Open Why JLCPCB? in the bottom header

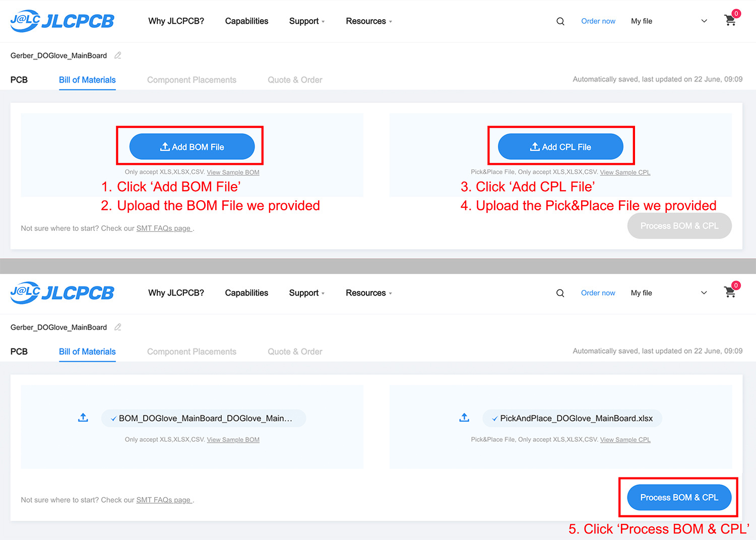176,293
